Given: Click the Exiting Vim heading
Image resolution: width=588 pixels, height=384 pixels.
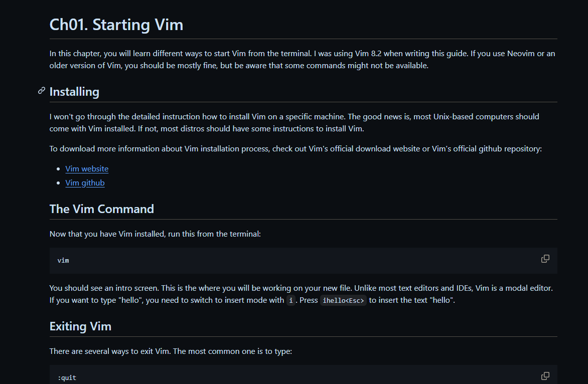Looking at the screenshot, I should (x=80, y=326).
